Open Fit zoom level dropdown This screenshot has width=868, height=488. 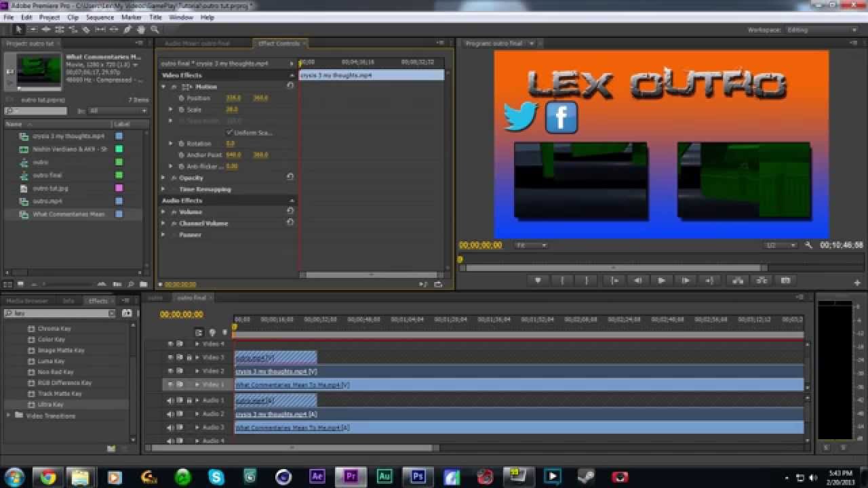point(531,245)
